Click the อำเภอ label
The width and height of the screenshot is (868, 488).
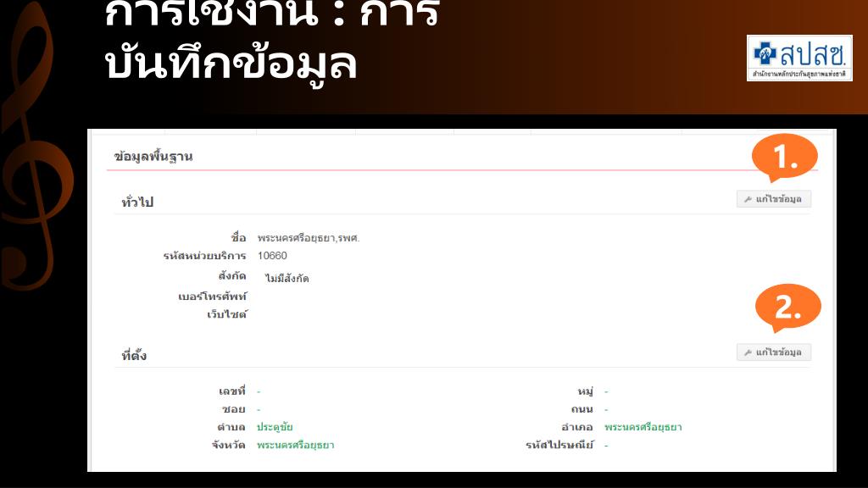click(577, 427)
